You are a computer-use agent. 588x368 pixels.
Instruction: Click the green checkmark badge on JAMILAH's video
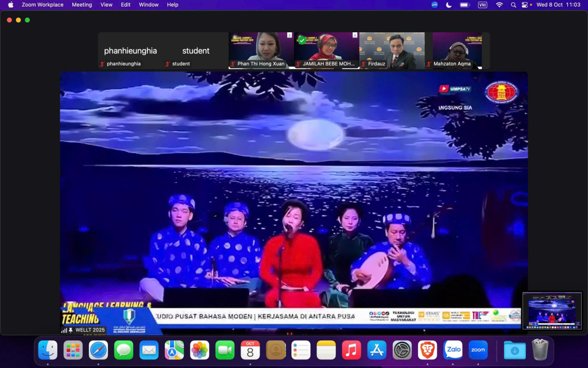302,40
